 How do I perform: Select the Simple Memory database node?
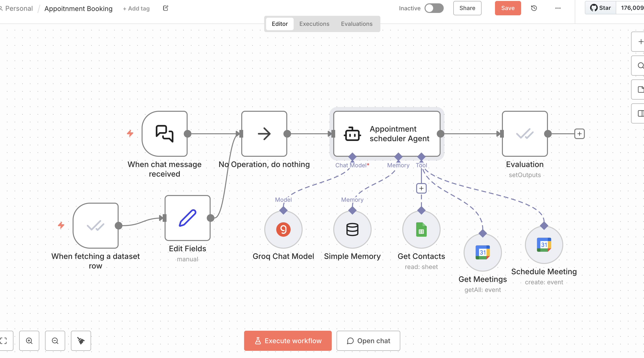[x=352, y=229]
